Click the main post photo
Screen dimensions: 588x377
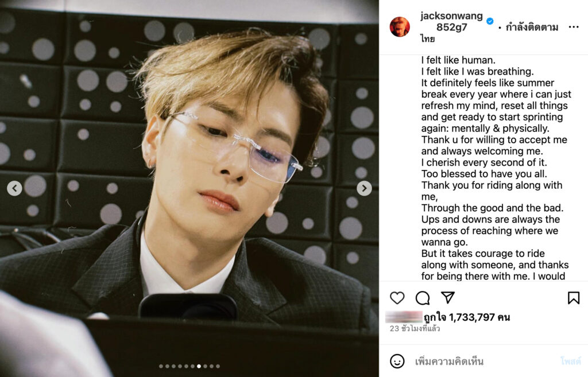189,188
